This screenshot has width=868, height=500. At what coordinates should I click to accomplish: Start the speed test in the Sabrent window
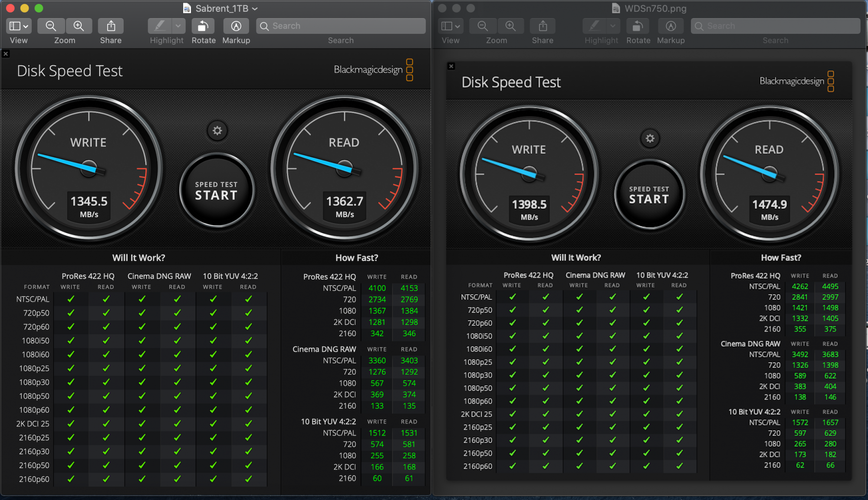tap(216, 190)
